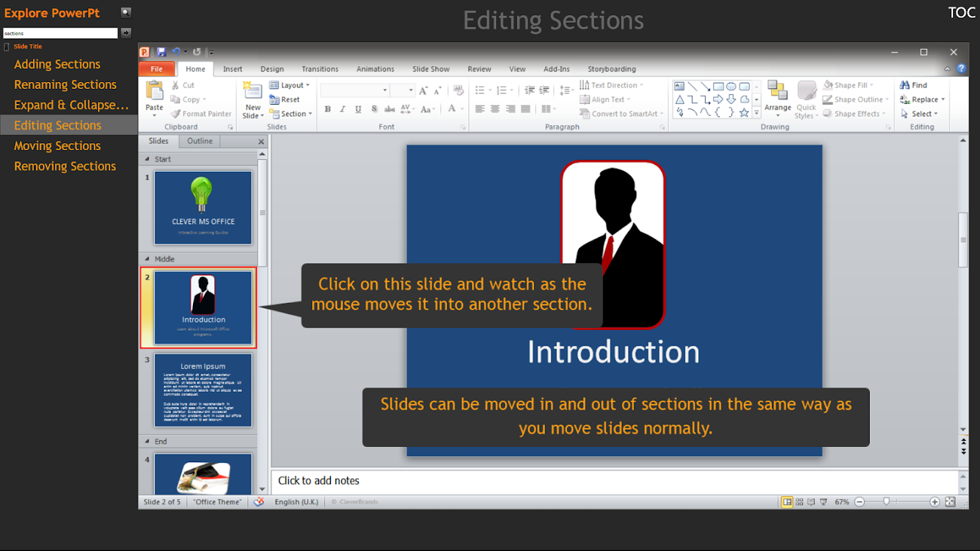Click the Save icon in quick access toolbar

pos(161,52)
